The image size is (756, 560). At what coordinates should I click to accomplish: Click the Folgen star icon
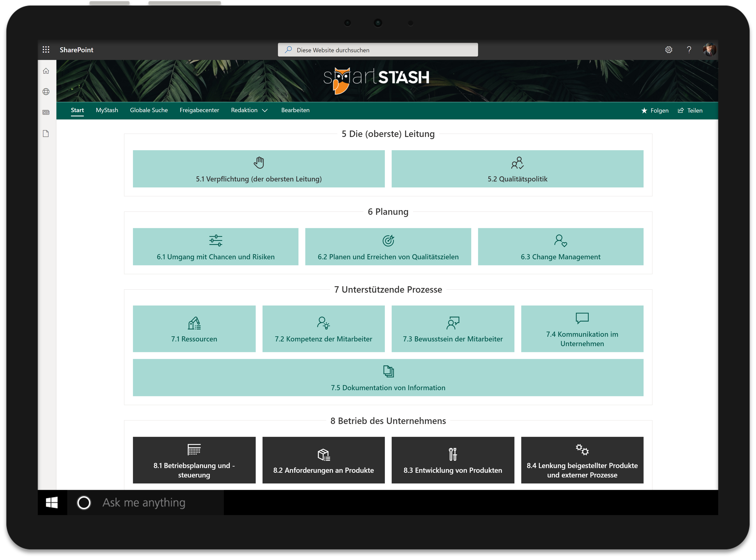644,111
